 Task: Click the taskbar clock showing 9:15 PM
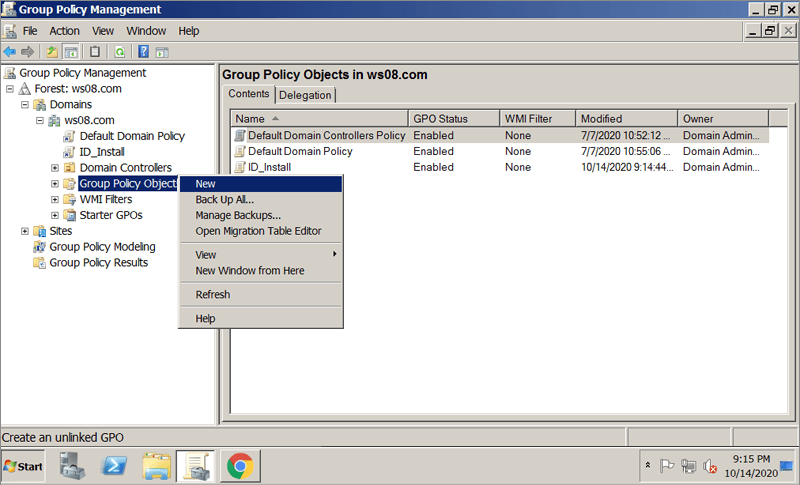751,466
